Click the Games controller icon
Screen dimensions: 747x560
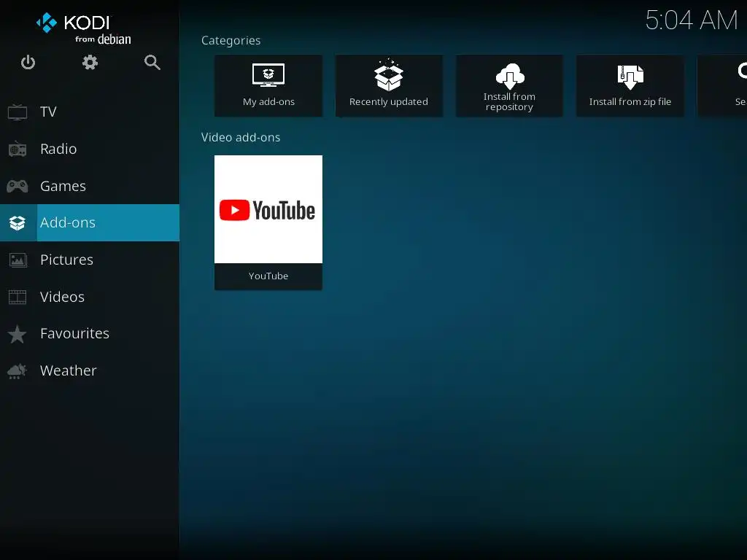tap(18, 186)
